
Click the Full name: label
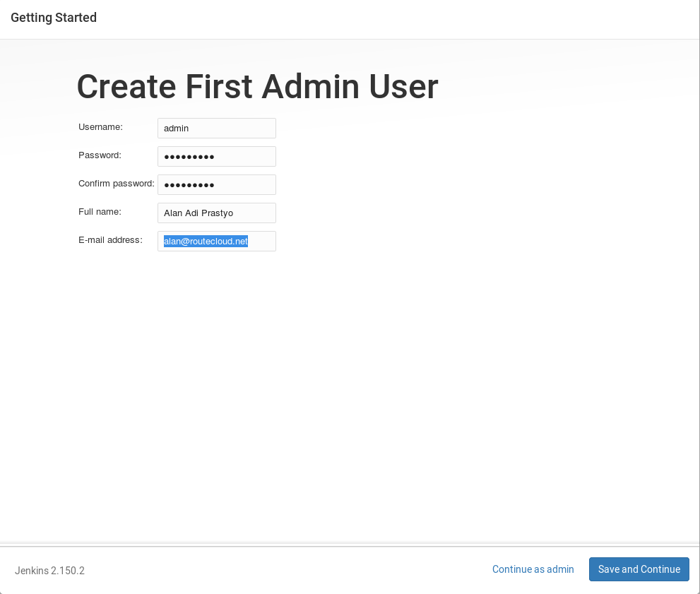(100, 211)
